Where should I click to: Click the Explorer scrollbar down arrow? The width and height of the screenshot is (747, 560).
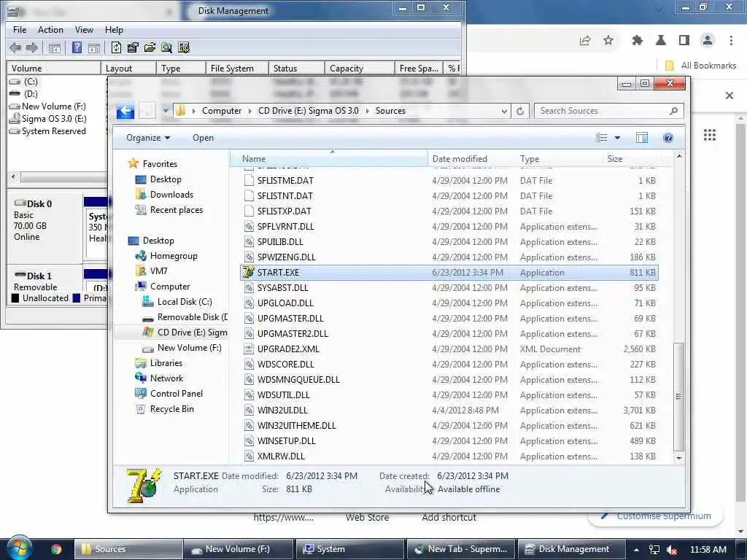pos(679,458)
